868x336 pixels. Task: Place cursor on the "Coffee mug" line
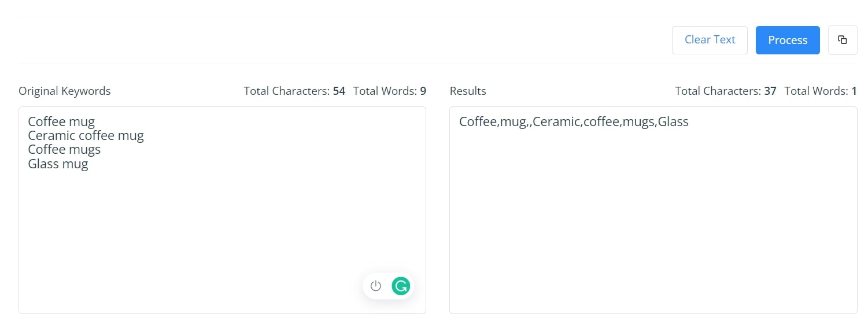pyautogui.click(x=61, y=121)
